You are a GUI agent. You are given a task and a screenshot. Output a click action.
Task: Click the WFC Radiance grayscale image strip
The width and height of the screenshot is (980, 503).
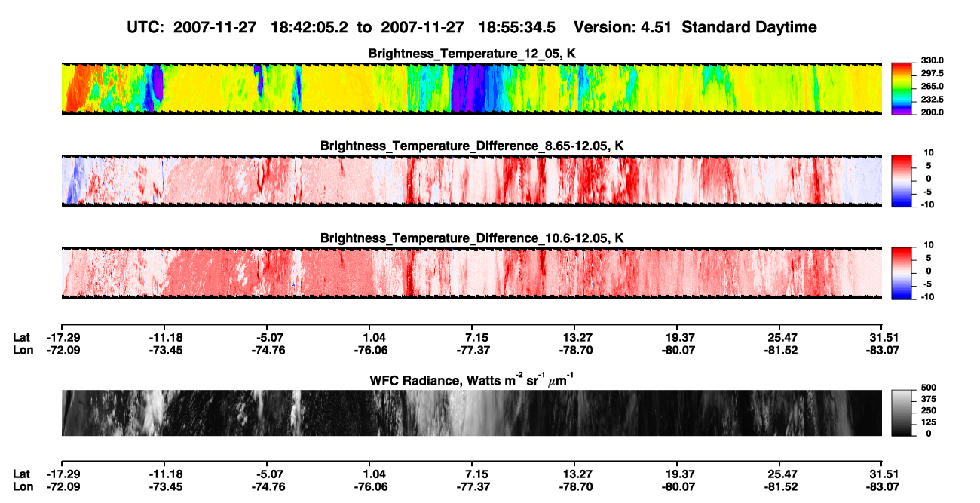(x=471, y=413)
